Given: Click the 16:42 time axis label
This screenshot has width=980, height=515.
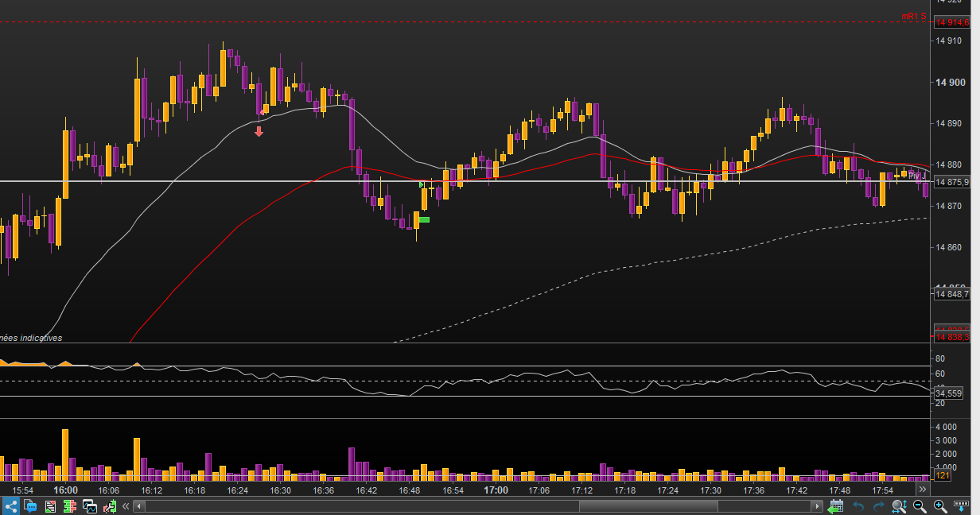Looking at the screenshot, I should 367,490.
